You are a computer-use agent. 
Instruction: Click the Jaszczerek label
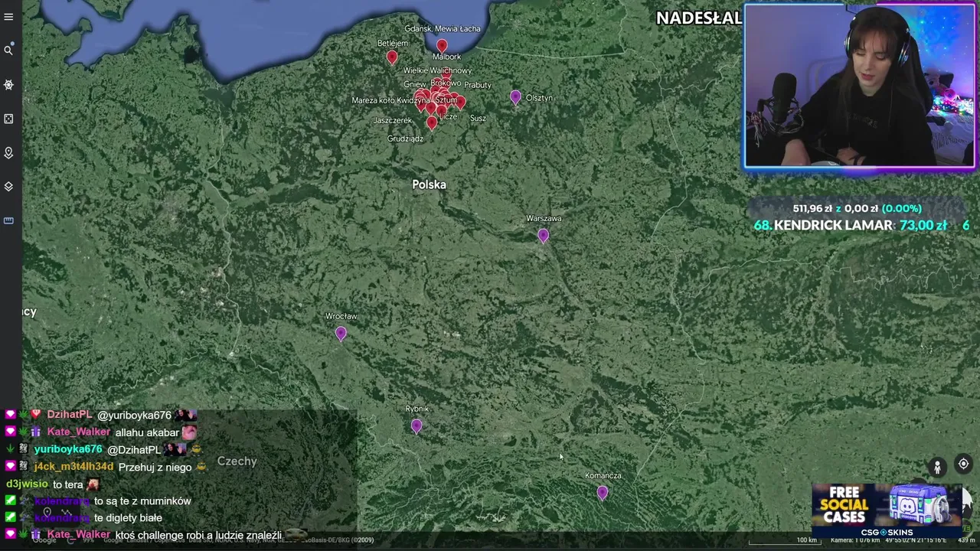pos(393,120)
